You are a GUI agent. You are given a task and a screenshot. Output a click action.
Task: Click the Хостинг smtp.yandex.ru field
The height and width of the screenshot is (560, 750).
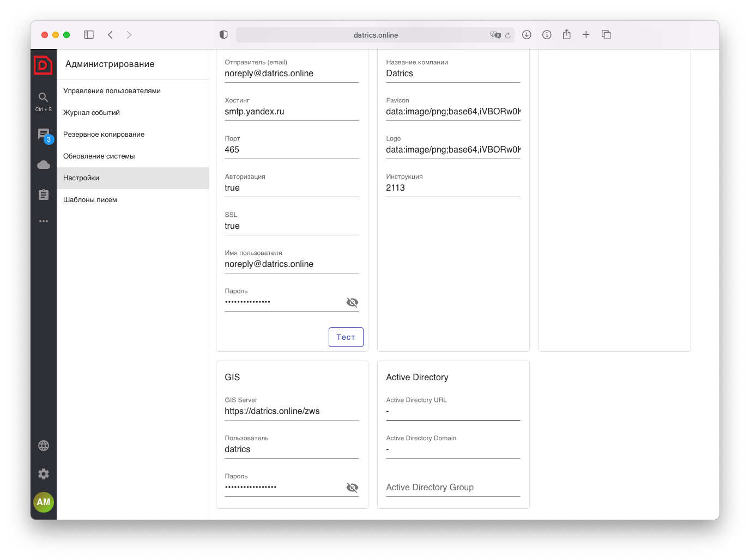291,112
